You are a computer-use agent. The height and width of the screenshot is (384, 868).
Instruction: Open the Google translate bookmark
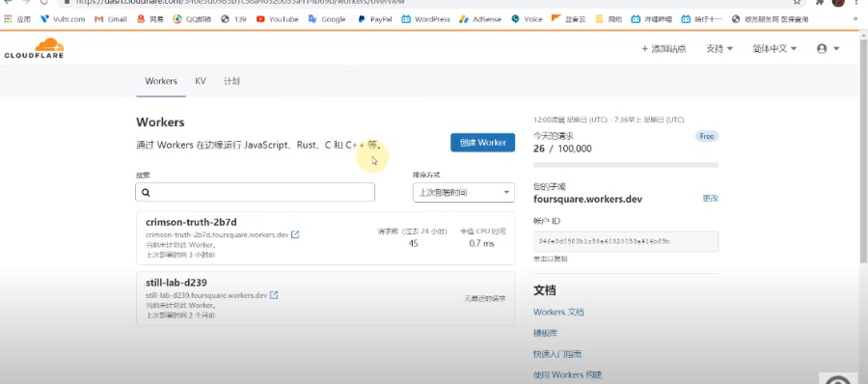click(x=327, y=19)
